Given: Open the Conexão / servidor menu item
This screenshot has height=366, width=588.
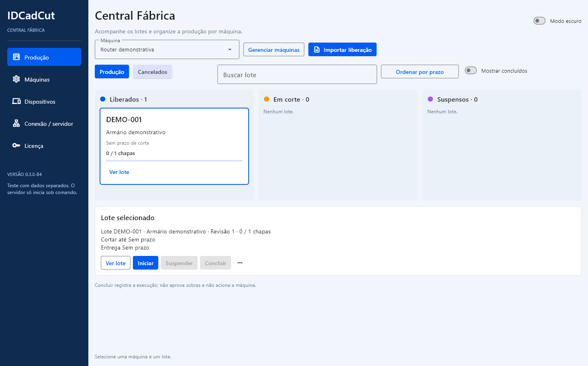Looking at the screenshot, I should [44, 123].
